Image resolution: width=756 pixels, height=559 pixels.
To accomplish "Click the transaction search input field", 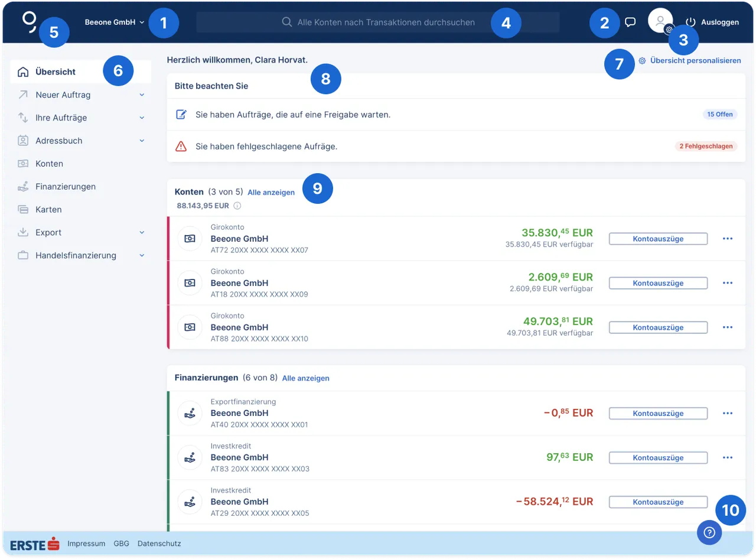I will [378, 22].
